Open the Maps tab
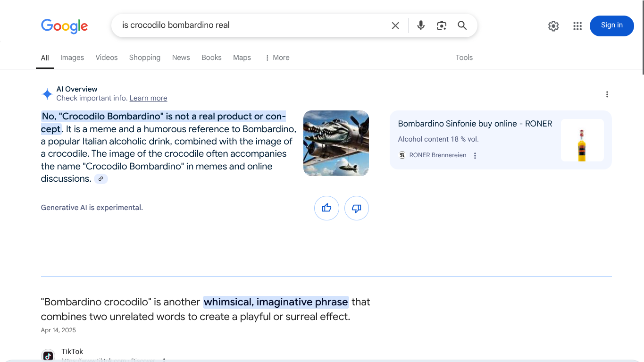Viewport: 644px width, 362px height. click(242, 58)
